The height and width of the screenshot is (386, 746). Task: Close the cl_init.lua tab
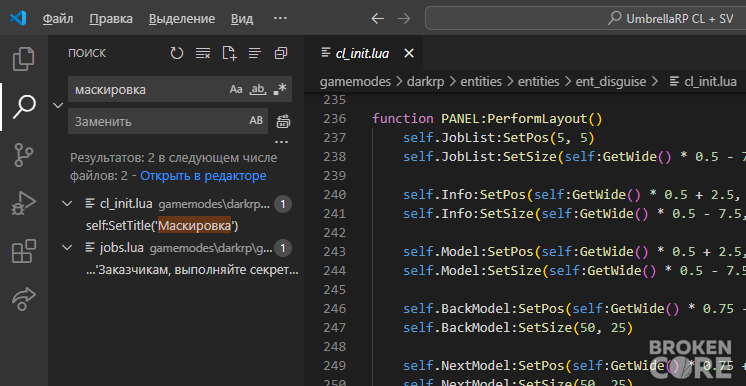(409, 53)
